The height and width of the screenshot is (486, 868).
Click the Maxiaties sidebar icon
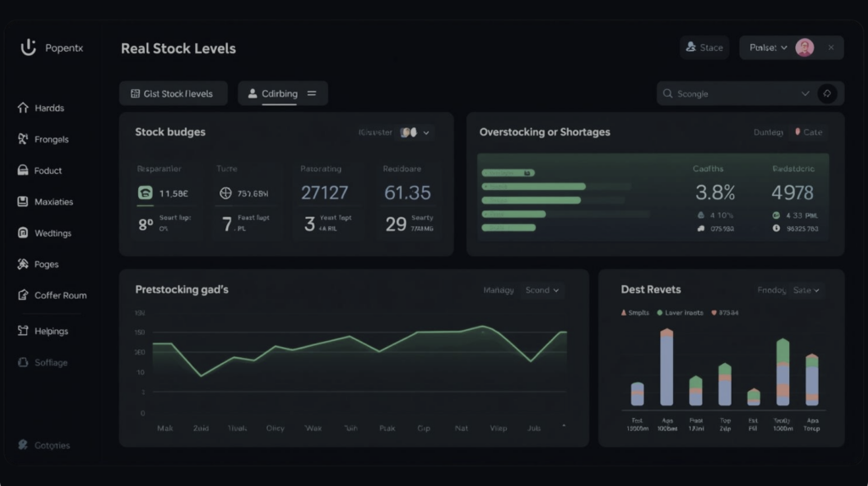[x=23, y=201]
